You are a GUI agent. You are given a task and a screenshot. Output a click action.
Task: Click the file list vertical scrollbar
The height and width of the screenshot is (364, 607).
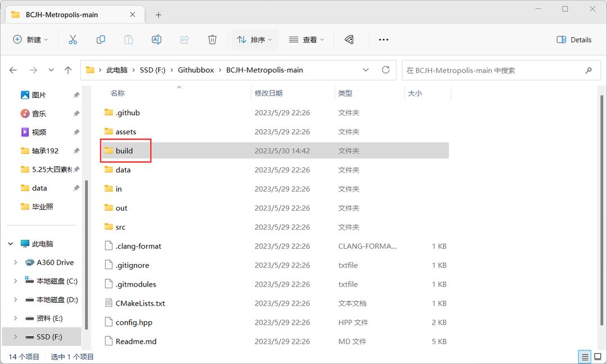[601, 211]
